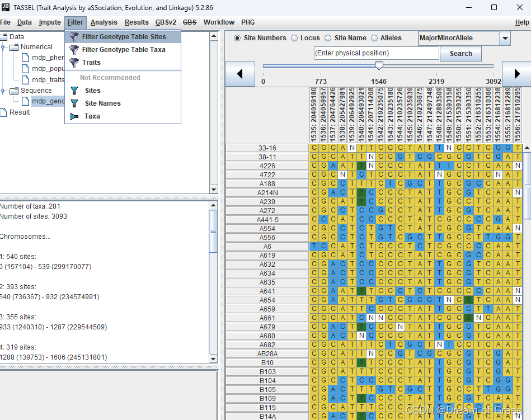Click the teal funnel icon beside Sites
Viewport: 531px width, 420px height.
point(74,91)
